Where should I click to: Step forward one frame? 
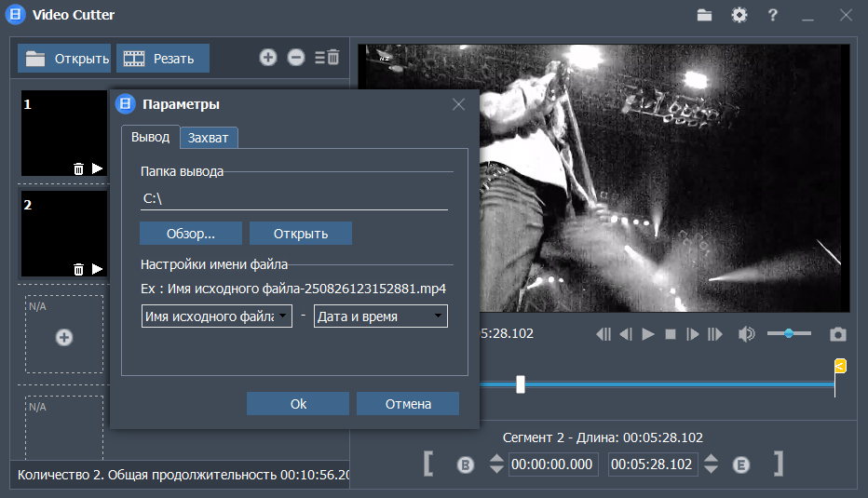(693, 334)
